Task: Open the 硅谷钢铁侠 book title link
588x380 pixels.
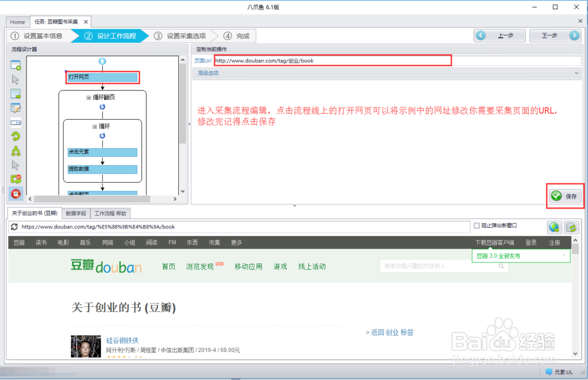Action: pos(122,340)
